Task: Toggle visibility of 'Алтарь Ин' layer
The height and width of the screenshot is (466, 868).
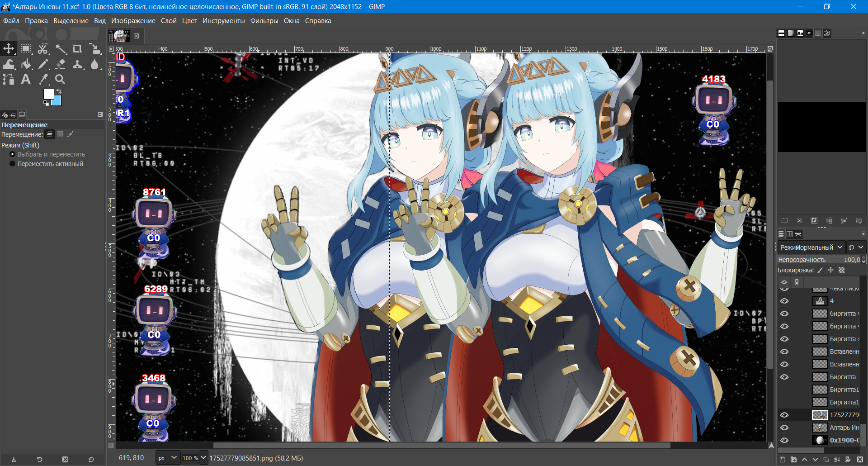Action: (784, 428)
